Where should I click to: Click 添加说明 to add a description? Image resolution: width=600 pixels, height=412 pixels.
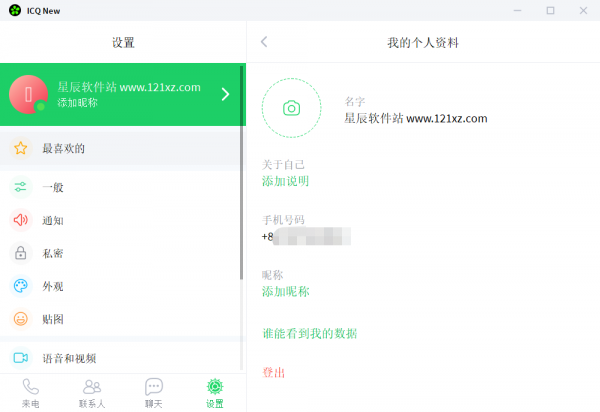(x=285, y=181)
